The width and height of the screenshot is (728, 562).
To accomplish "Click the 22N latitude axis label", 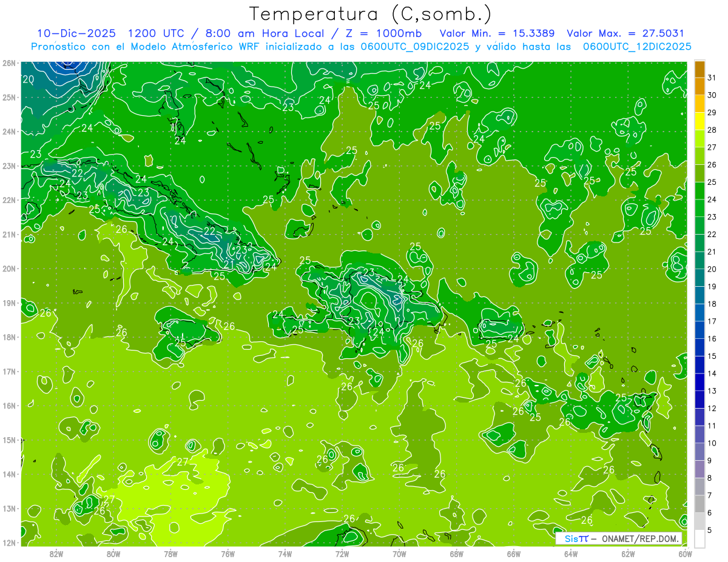I will point(9,200).
